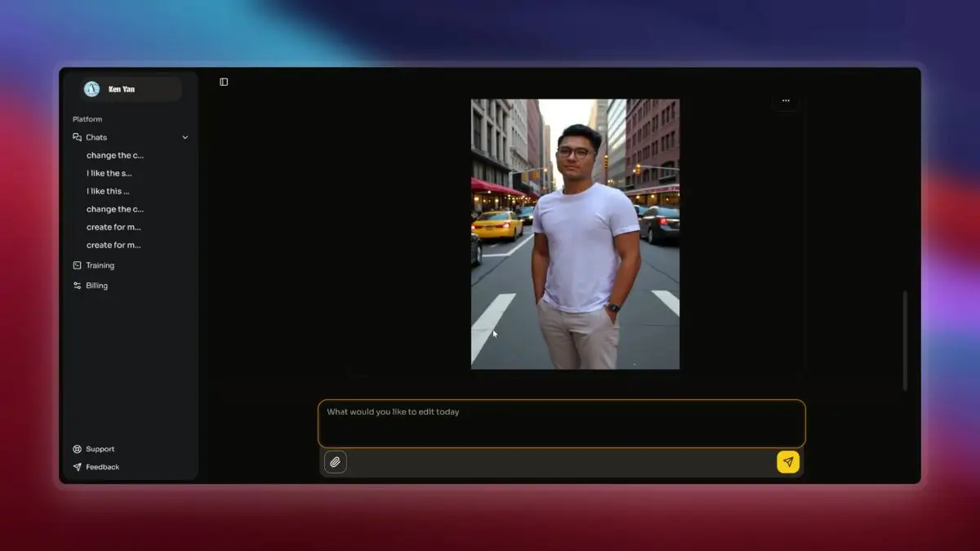
Task: Open the last "create for m..." chat
Action: click(114, 245)
